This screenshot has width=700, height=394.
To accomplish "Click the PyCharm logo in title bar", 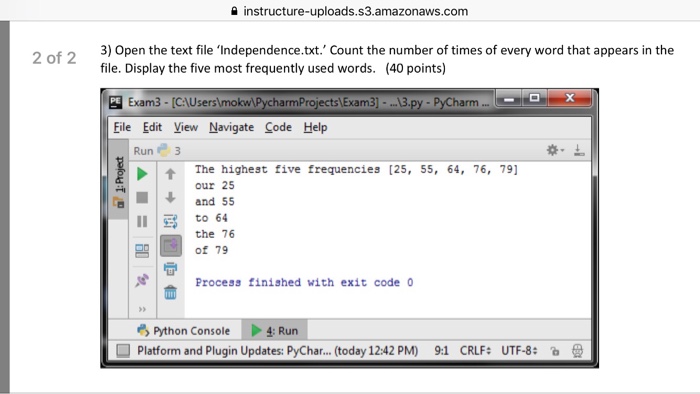I will 115,102.
